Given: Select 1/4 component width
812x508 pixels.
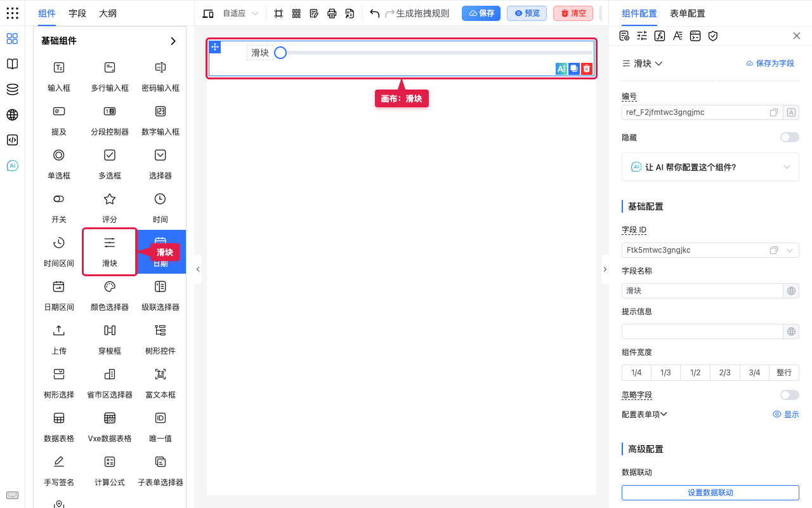Looking at the screenshot, I should coord(636,373).
